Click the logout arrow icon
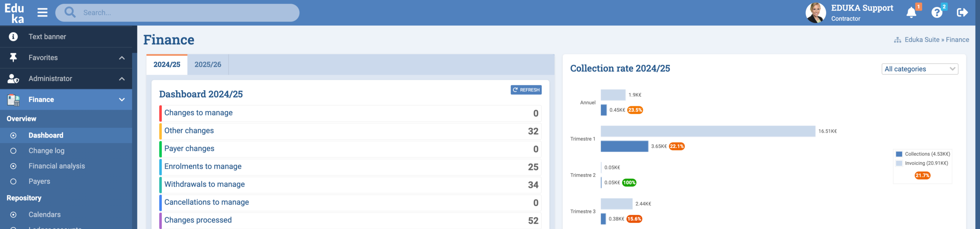The width and height of the screenshot is (980, 229). point(962,13)
